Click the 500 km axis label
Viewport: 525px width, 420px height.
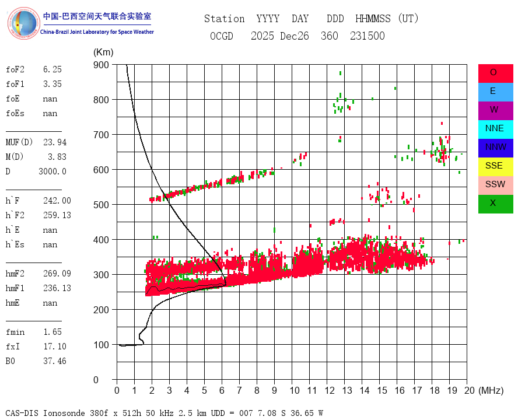coord(101,205)
